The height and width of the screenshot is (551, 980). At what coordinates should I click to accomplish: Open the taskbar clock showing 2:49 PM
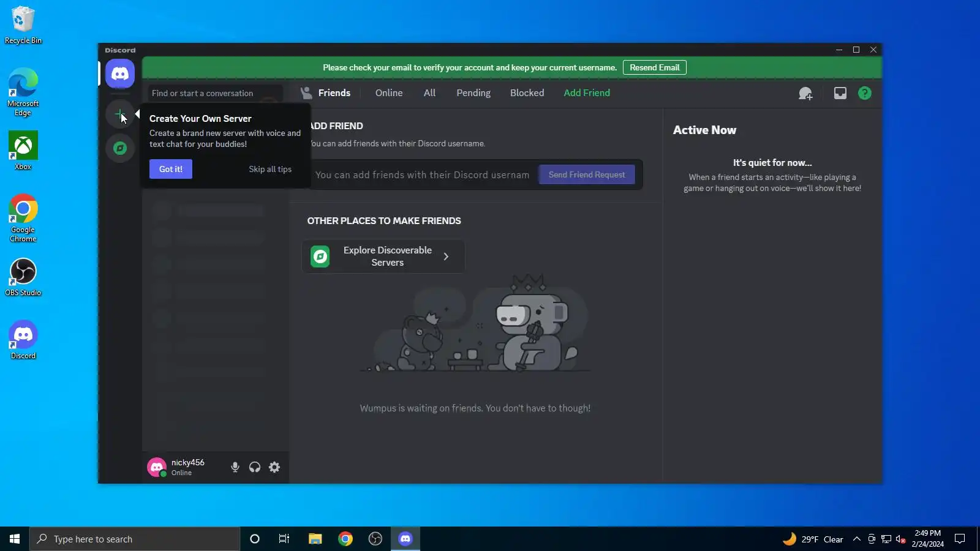[927, 539]
